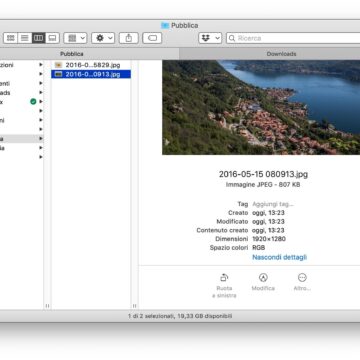Click the Dimensioni value 1920×1280
The height and width of the screenshot is (360, 360).
click(x=269, y=239)
